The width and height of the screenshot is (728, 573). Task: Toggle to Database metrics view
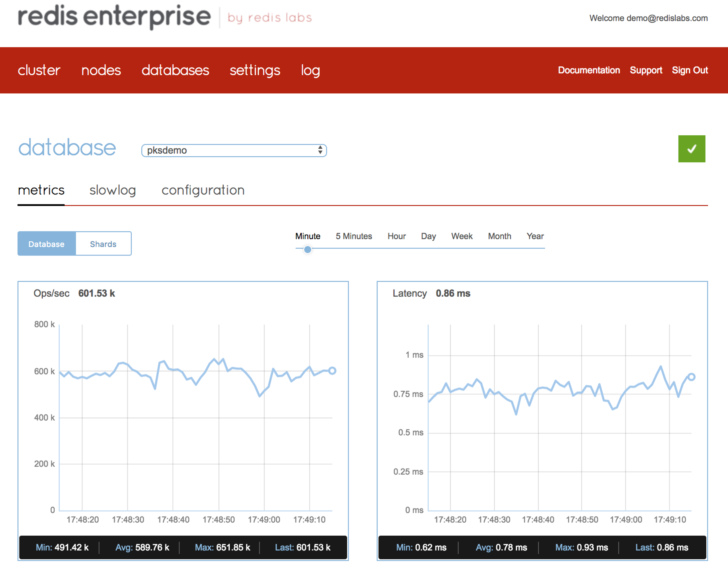[47, 244]
